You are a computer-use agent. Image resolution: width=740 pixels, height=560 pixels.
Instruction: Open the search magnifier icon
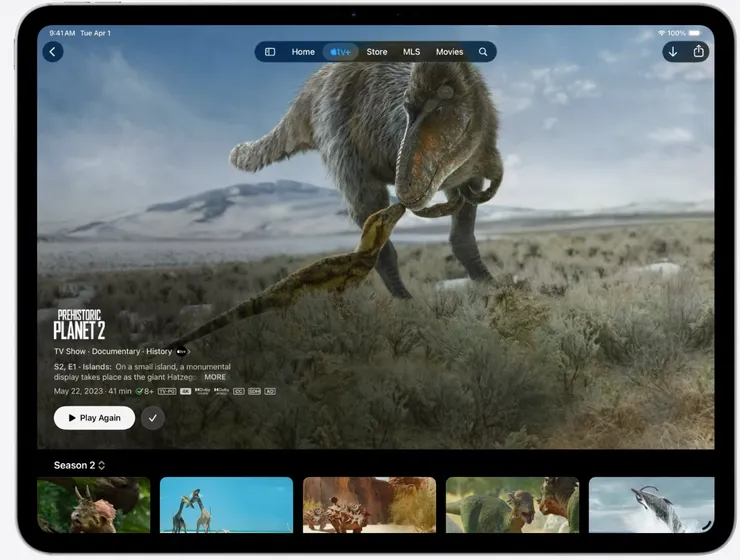pos(483,52)
